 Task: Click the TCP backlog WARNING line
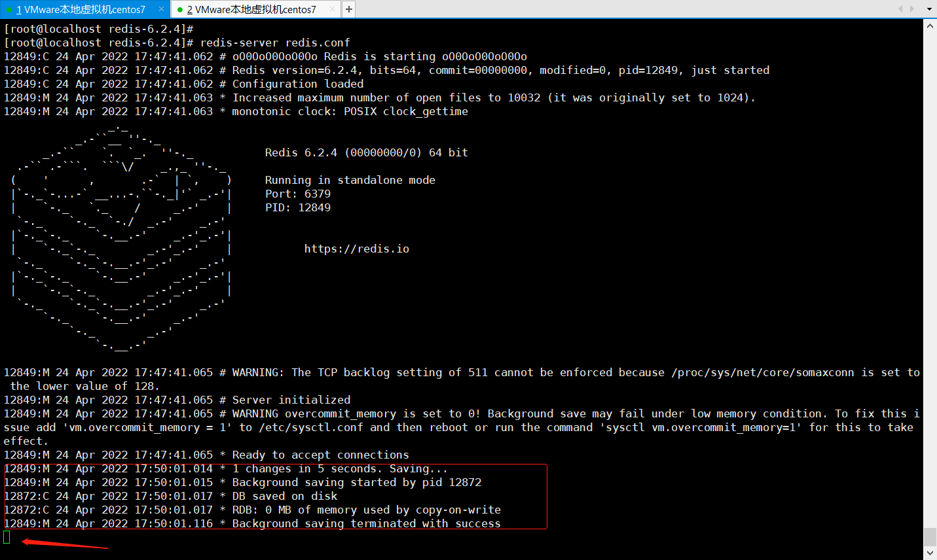click(462, 379)
